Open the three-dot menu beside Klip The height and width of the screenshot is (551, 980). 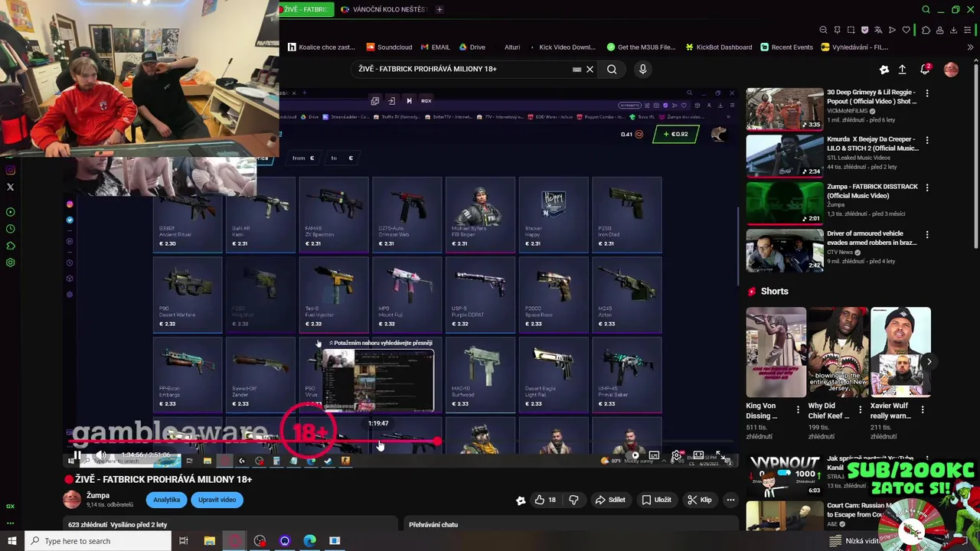point(730,500)
